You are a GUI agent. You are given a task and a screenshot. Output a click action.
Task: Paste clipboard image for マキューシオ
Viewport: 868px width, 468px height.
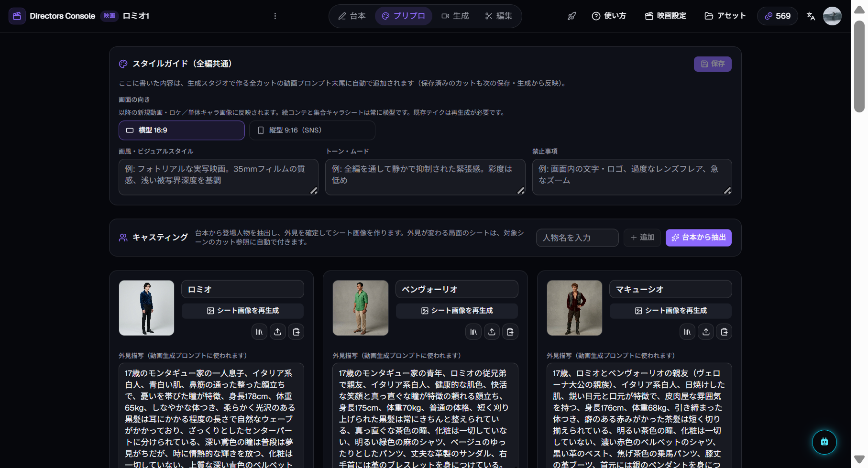[724, 332]
